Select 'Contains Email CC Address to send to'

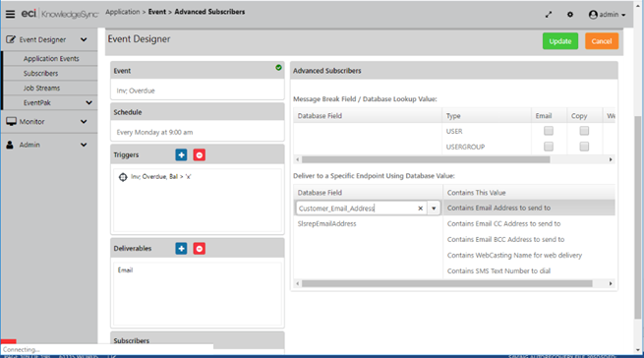[503, 223]
